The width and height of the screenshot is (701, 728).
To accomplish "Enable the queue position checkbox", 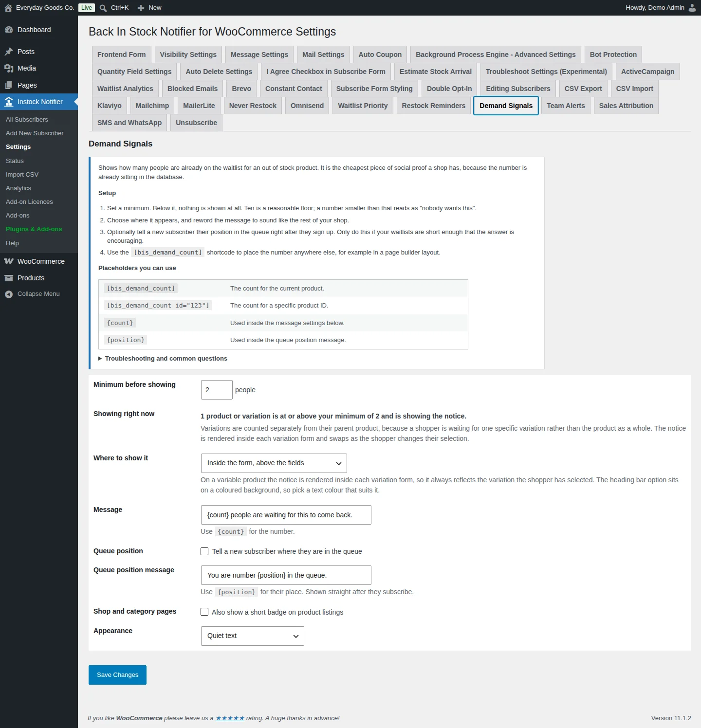I will (204, 551).
